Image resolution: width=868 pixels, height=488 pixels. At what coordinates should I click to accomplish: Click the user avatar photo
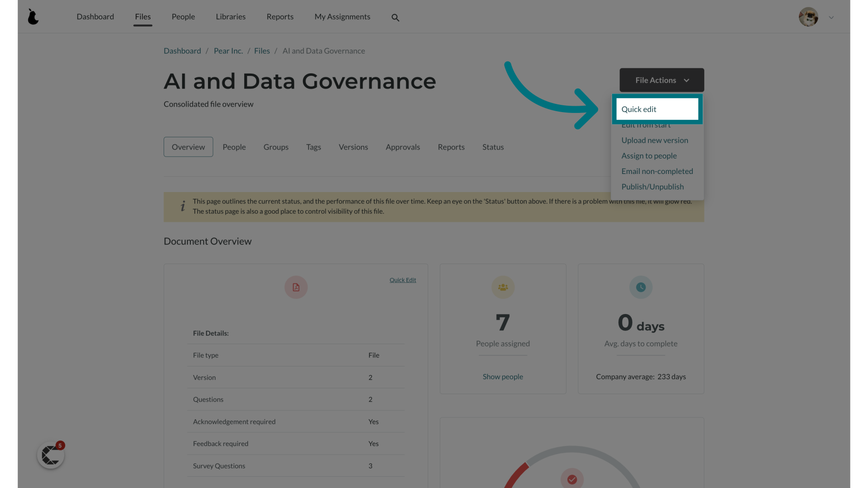[808, 17]
